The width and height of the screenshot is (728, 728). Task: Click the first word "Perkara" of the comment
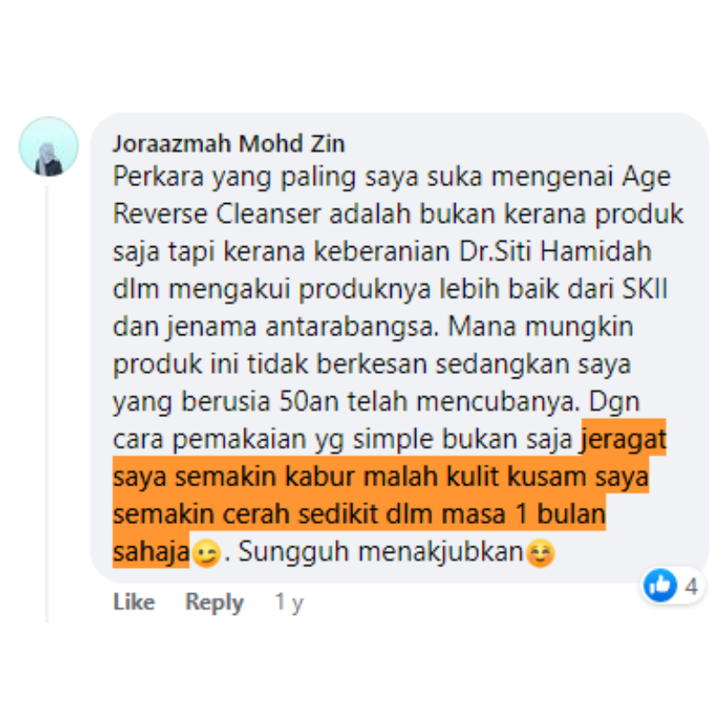point(158,176)
